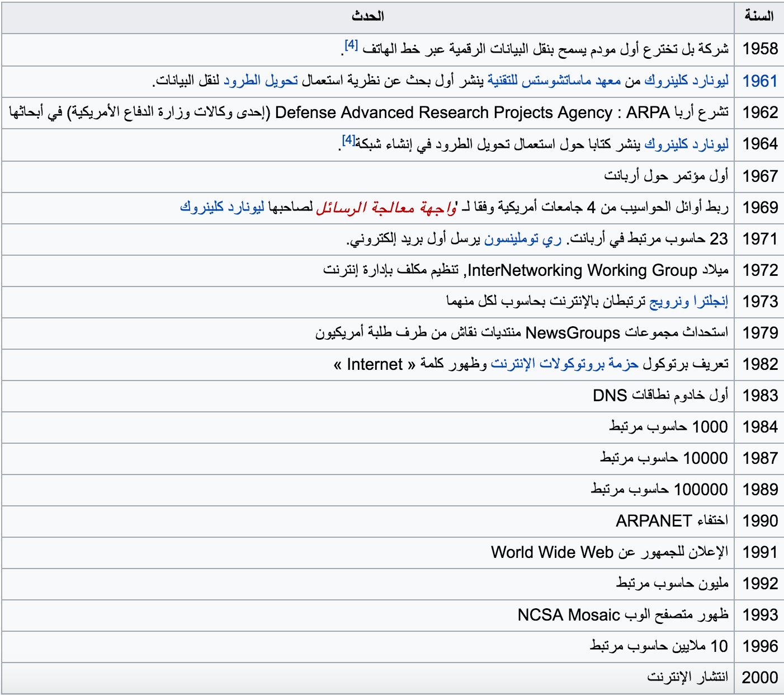Select the 1969 year cell

(760, 208)
